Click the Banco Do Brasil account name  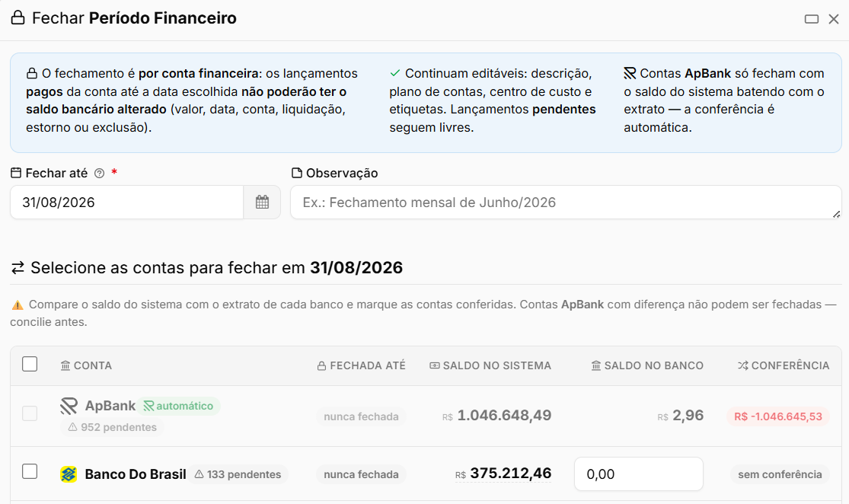point(136,474)
